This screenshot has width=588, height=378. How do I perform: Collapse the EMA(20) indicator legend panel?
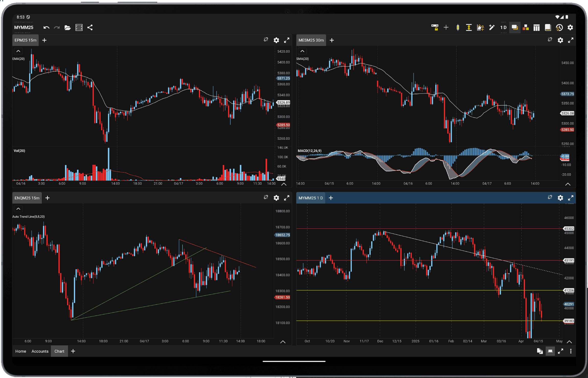[18, 51]
